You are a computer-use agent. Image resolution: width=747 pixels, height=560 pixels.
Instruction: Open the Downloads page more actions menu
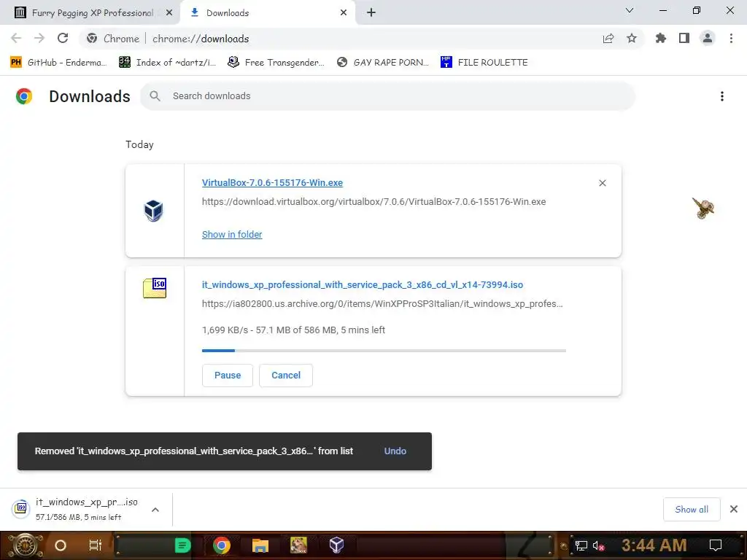pos(722,96)
